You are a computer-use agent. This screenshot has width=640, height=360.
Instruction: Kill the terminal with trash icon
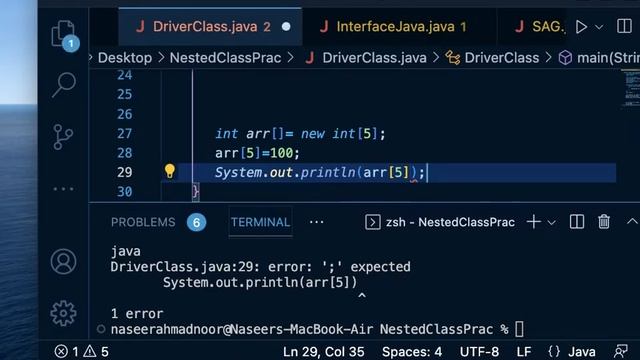coord(604,222)
